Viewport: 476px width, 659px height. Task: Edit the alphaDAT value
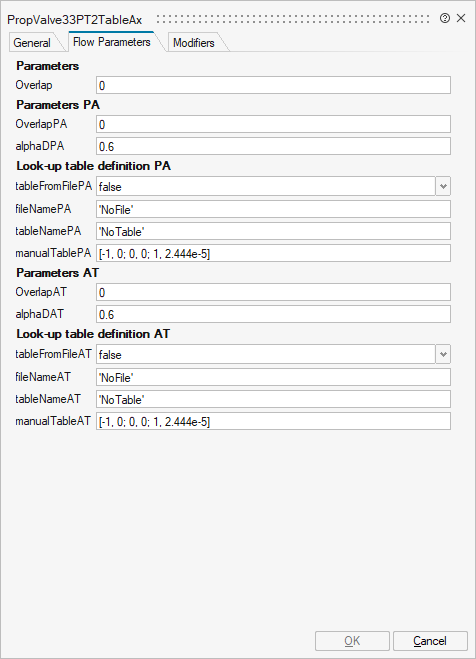click(274, 314)
